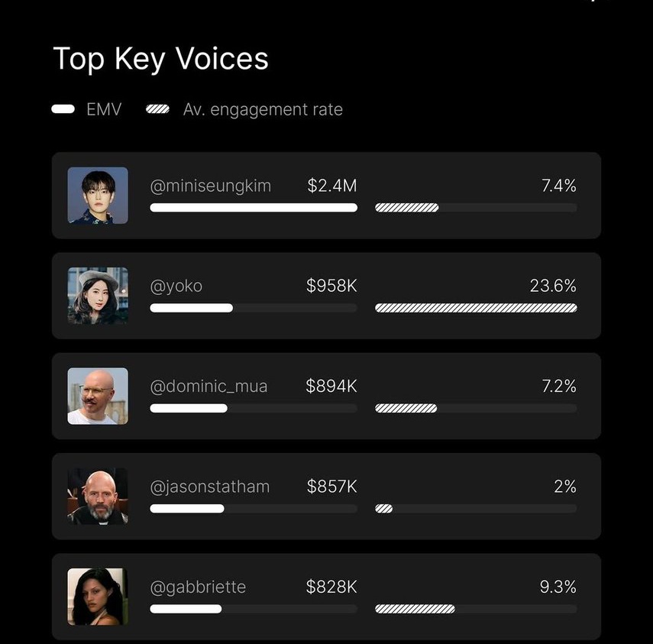Click the Top Key Voices heading
The width and height of the screenshot is (653, 644).
[160, 59]
